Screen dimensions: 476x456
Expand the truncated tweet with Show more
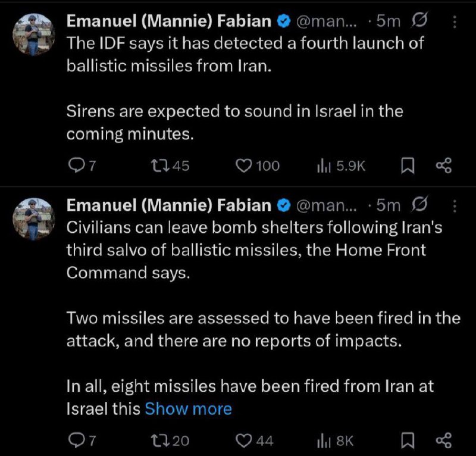tap(188, 409)
